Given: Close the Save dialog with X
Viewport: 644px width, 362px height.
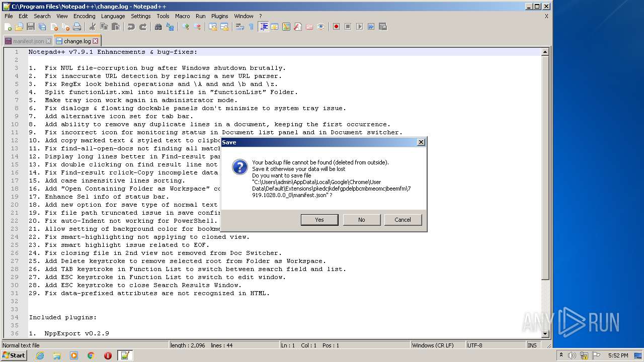Looking at the screenshot, I should coord(421,142).
